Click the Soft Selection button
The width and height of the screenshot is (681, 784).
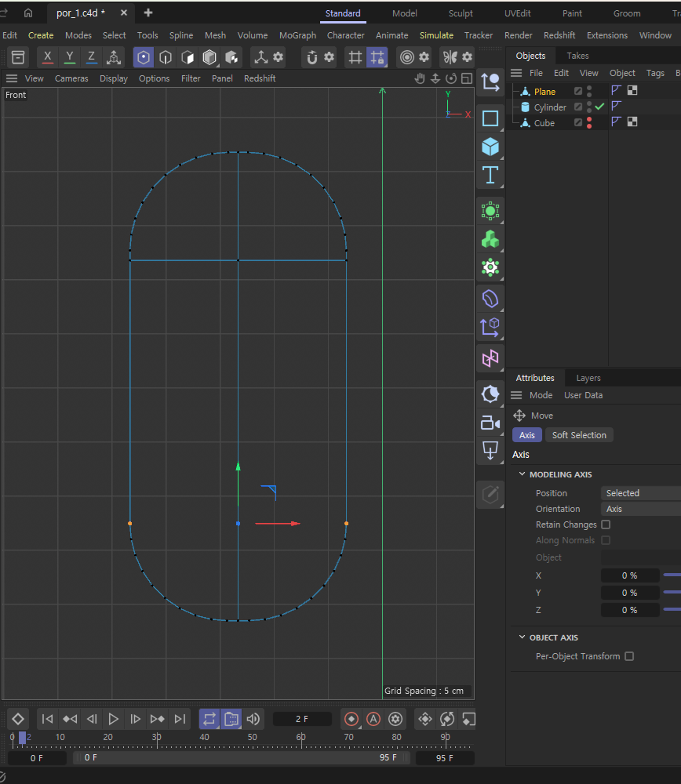[579, 435]
